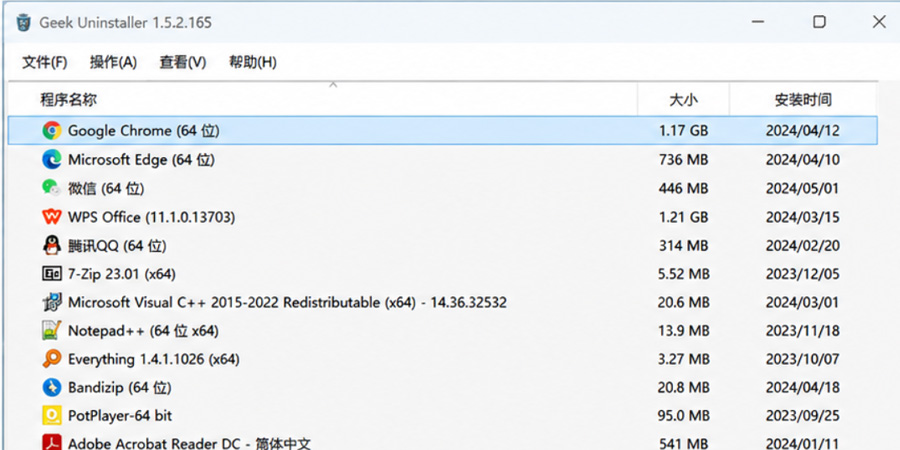The height and width of the screenshot is (450, 900).
Task: Click install date 2023/11/18
Action: point(802,331)
